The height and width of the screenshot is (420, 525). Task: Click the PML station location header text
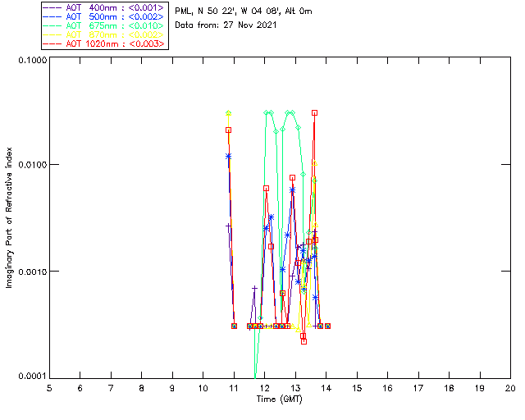pos(244,11)
